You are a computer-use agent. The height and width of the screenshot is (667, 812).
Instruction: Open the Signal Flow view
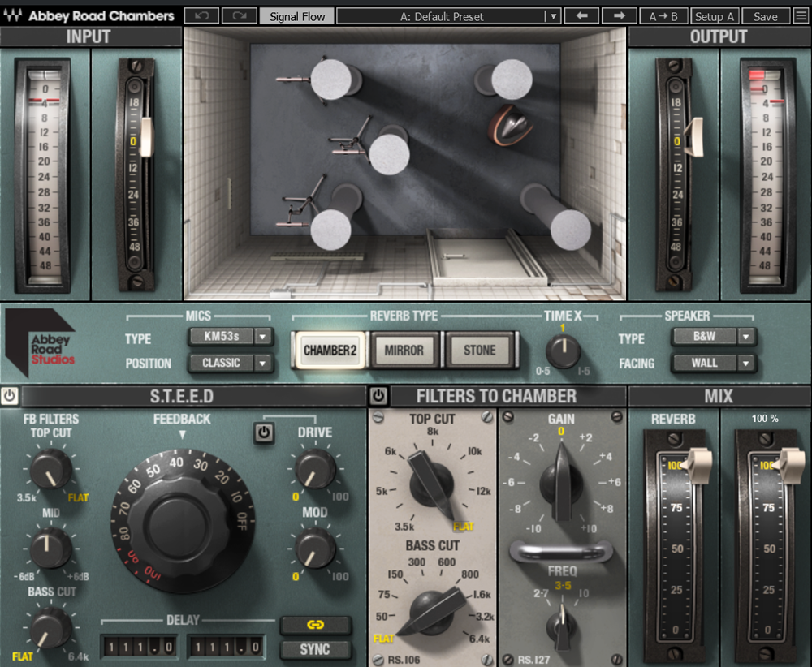point(296,16)
